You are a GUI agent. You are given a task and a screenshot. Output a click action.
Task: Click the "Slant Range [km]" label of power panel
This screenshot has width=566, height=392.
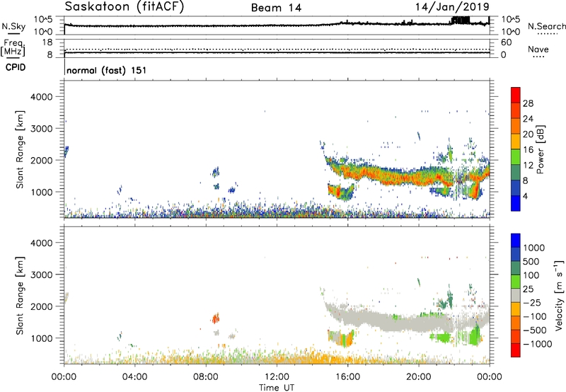tap(20, 149)
